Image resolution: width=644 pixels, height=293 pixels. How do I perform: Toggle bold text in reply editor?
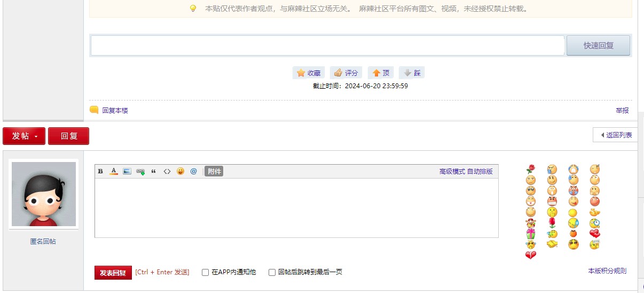(x=100, y=172)
